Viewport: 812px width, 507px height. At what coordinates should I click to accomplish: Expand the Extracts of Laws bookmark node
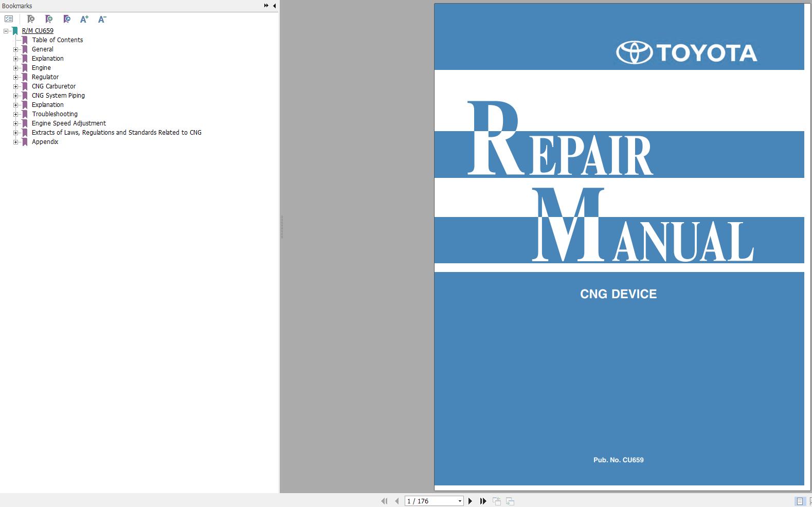coord(15,133)
